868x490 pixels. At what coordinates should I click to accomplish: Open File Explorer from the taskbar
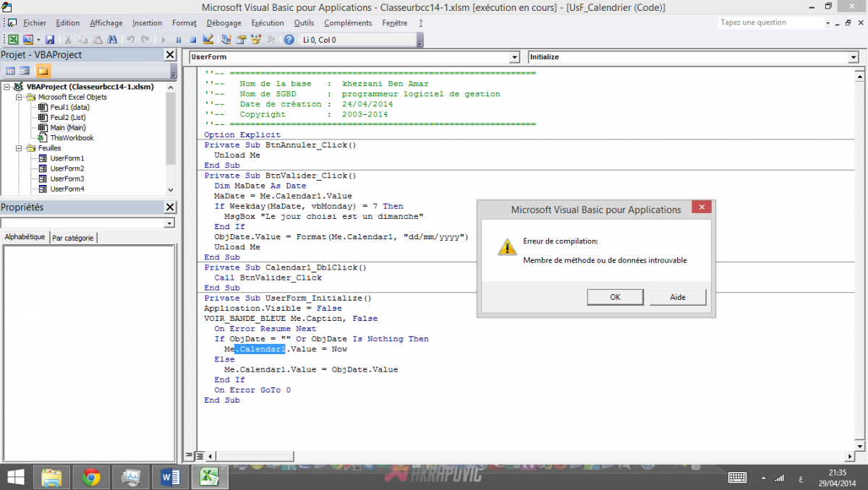tap(51, 477)
